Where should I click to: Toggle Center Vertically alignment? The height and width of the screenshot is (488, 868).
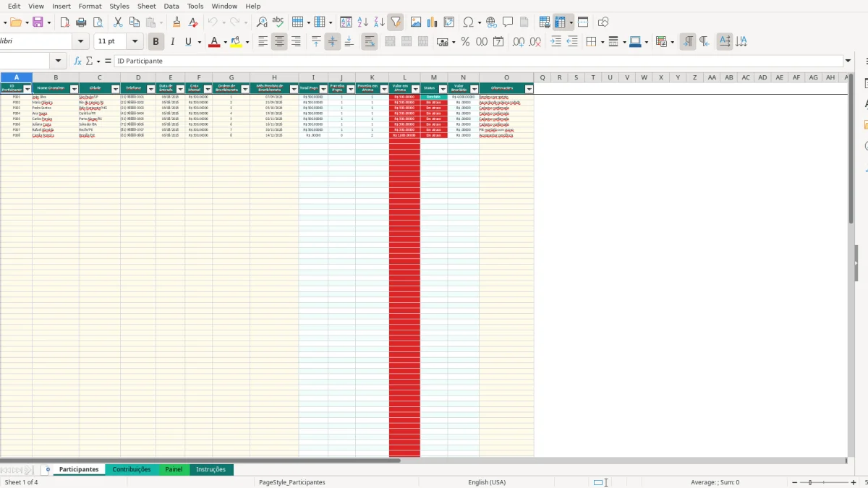point(332,42)
